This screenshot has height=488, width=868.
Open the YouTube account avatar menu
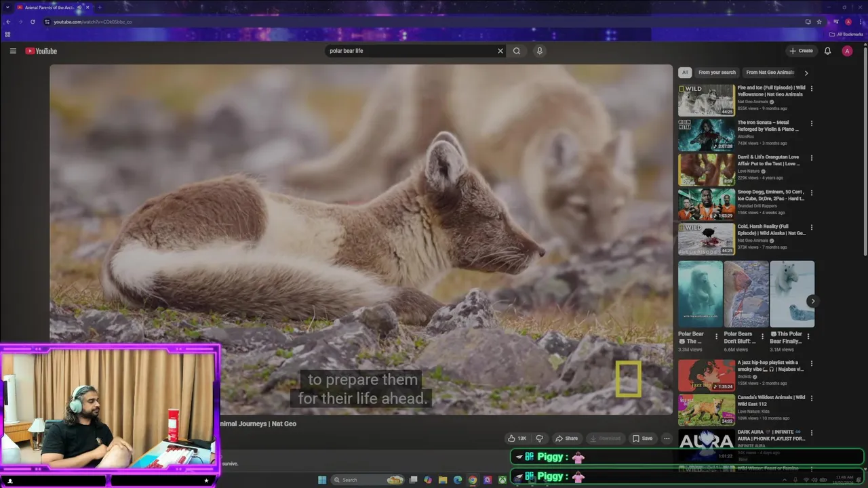(x=847, y=51)
